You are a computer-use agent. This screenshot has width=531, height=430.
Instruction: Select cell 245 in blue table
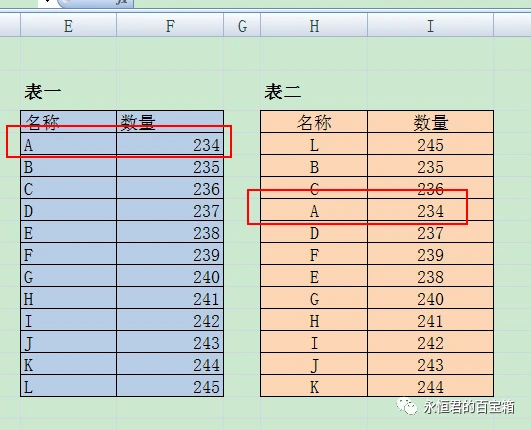point(170,386)
